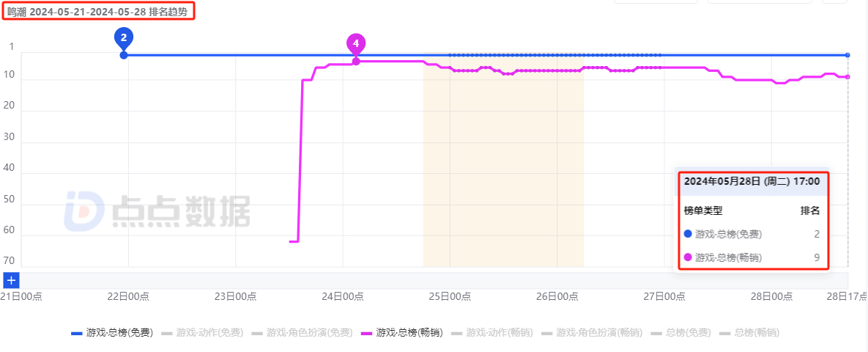This screenshot has height=352, width=868.
Task: Click the blue data point beneath marker 2
Action: click(x=123, y=55)
